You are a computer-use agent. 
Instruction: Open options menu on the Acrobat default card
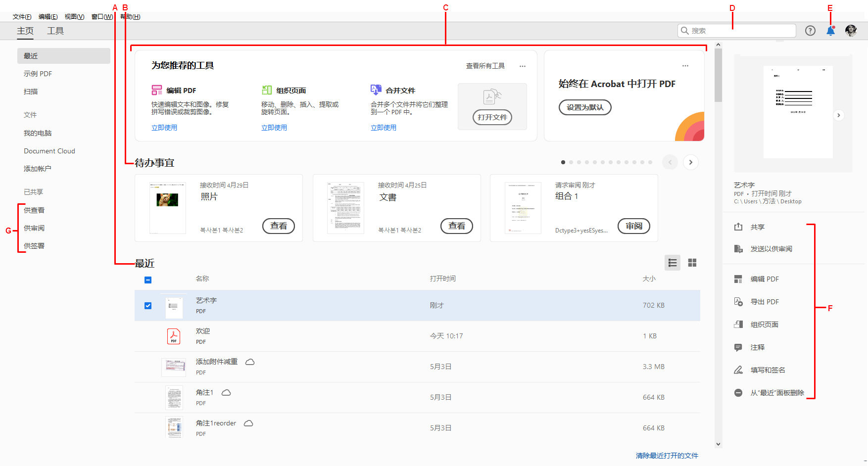coord(685,66)
